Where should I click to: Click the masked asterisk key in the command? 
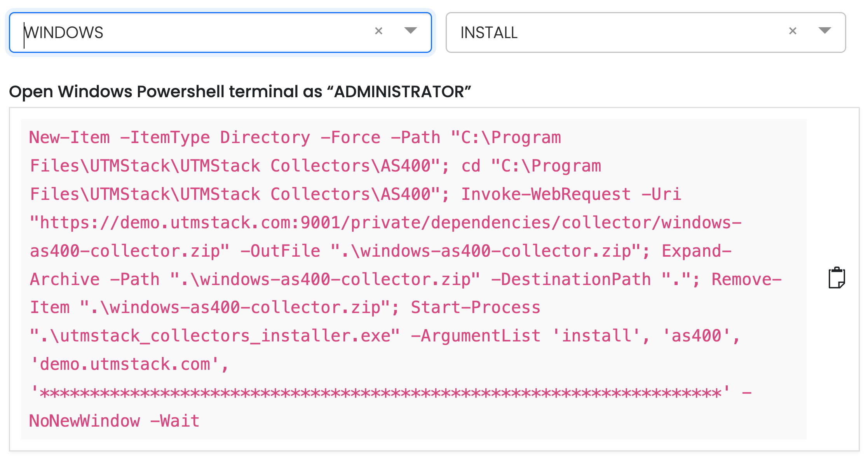(381, 393)
